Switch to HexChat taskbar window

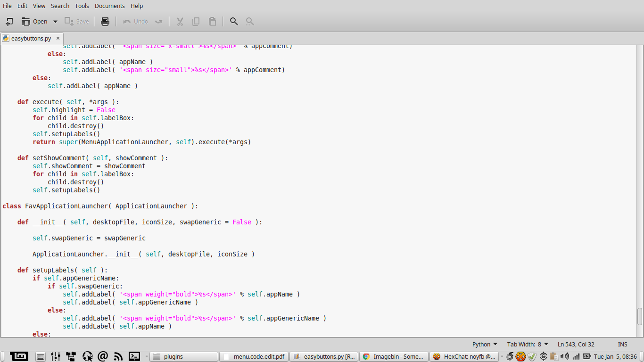pos(463,356)
